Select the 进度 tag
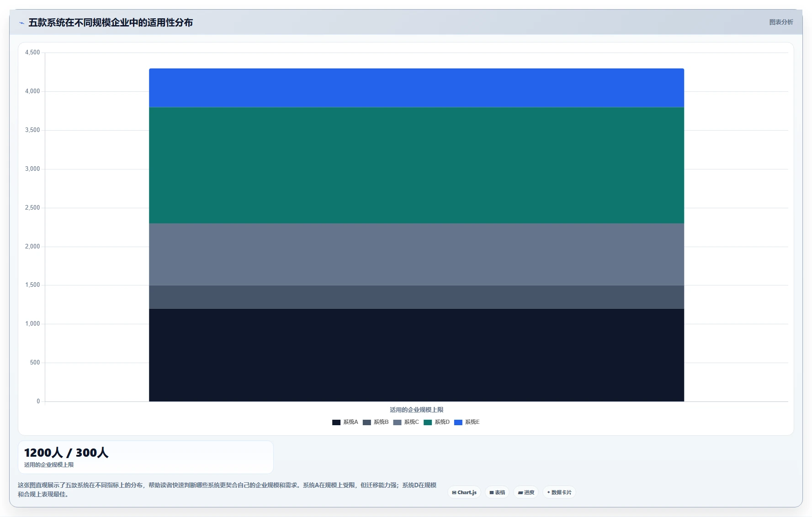 coord(526,492)
